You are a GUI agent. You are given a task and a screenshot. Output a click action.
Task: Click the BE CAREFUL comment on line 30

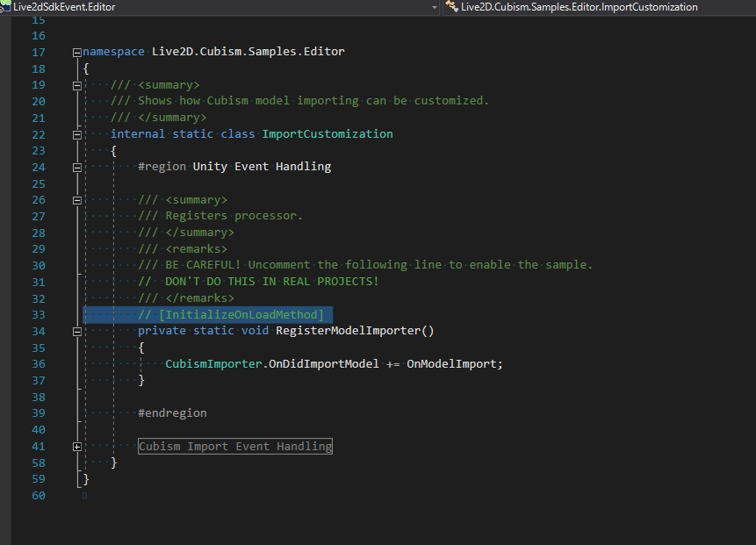click(x=365, y=265)
